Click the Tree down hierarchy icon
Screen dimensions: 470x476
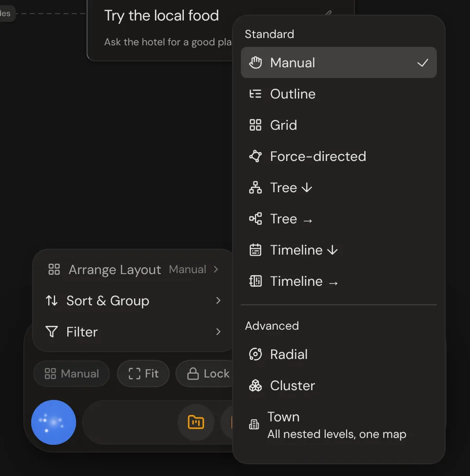coord(255,187)
